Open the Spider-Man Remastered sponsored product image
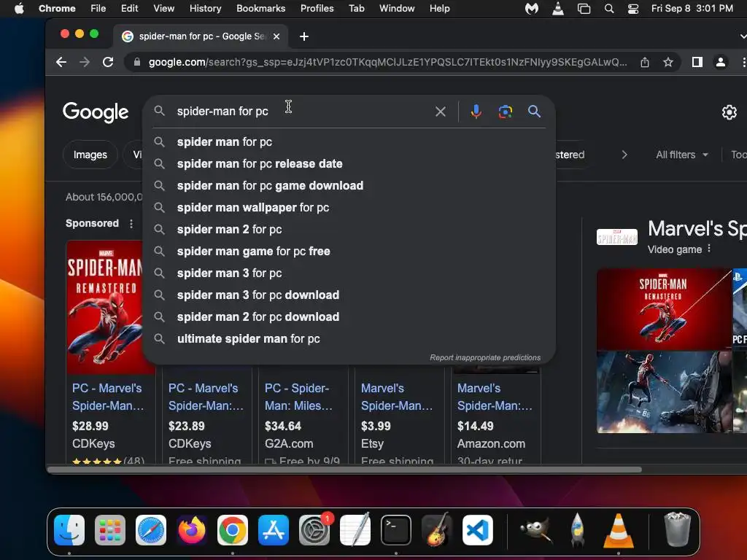This screenshot has height=560, width=747. tap(104, 307)
